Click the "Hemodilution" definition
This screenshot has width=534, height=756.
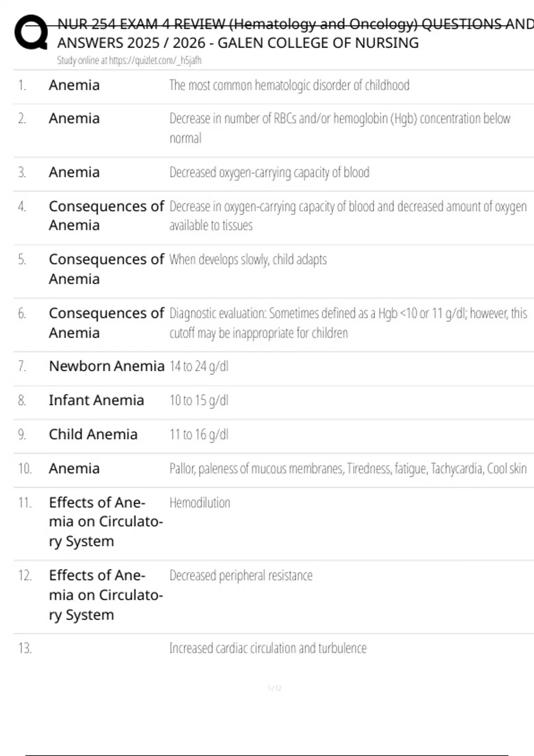[x=200, y=503]
